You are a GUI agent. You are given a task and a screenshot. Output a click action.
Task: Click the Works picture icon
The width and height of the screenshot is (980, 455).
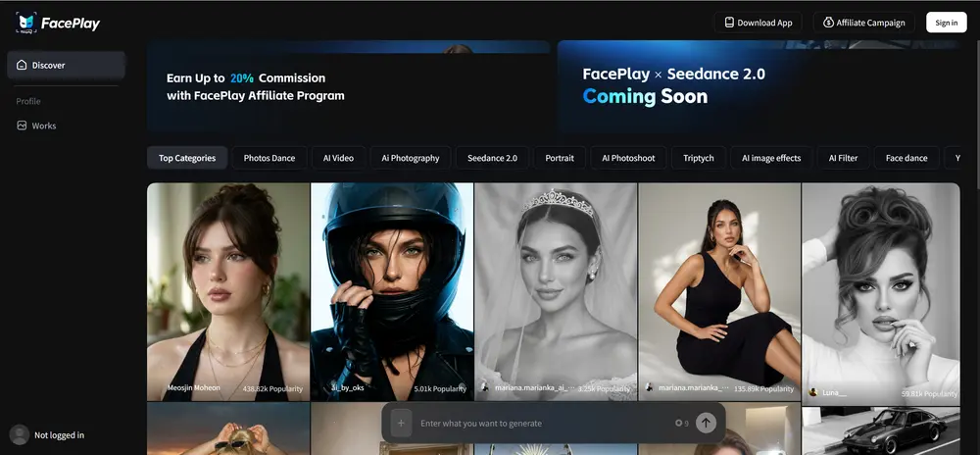tap(22, 126)
